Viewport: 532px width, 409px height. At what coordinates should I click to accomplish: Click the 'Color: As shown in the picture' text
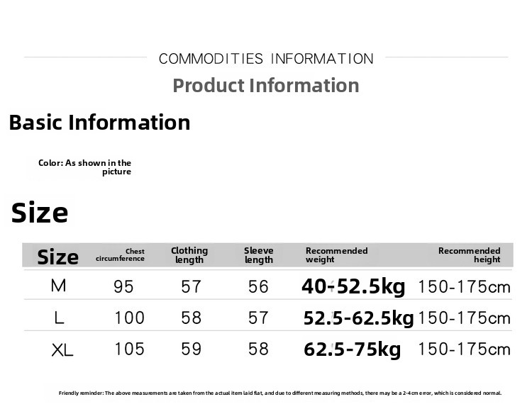click(84, 167)
